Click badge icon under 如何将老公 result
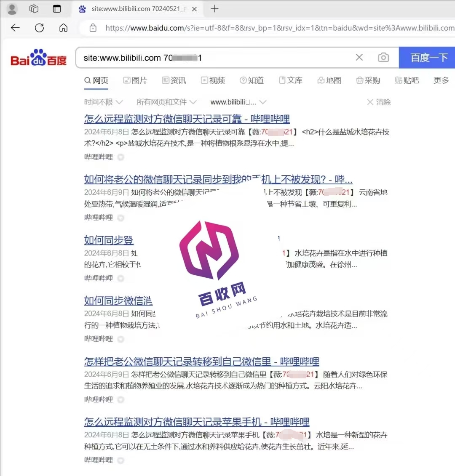The width and height of the screenshot is (455, 476). pos(120,218)
